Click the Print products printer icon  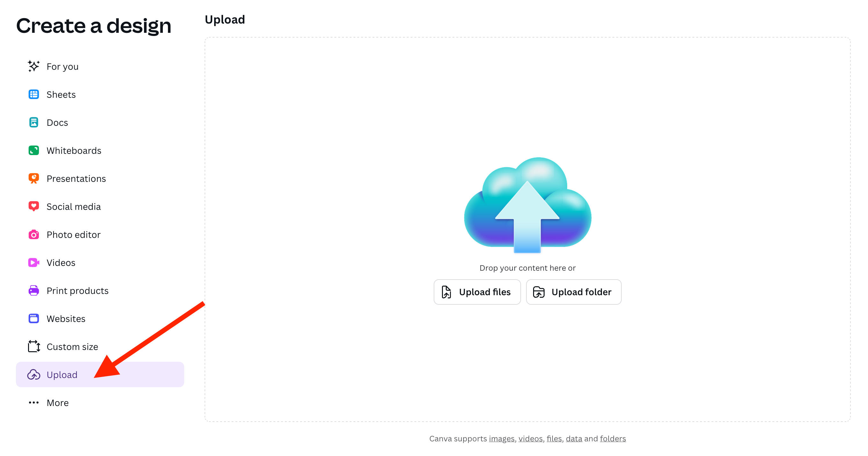point(33,290)
